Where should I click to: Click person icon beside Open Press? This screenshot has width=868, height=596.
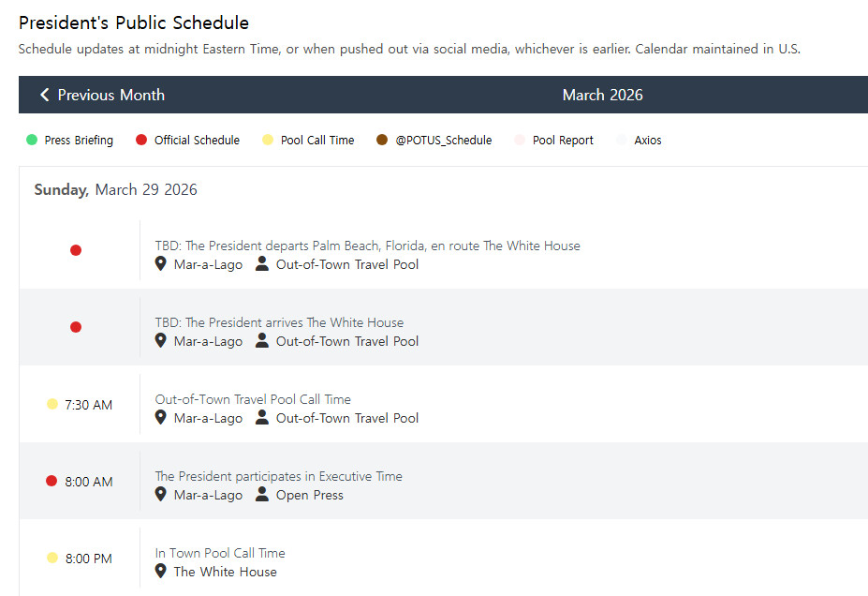tap(262, 495)
